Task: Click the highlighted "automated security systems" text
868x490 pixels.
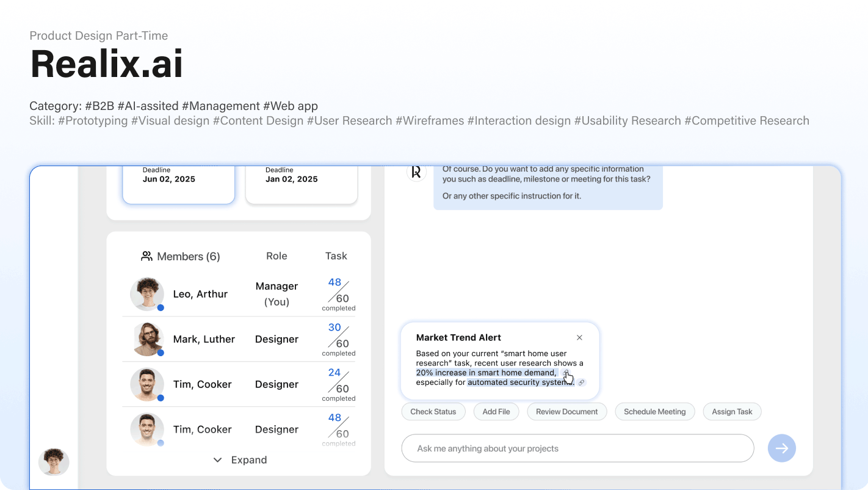Action: pyautogui.click(x=521, y=382)
